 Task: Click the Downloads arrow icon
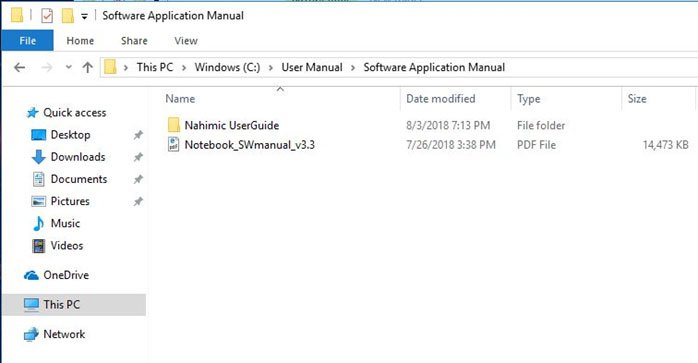pyautogui.click(x=39, y=157)
